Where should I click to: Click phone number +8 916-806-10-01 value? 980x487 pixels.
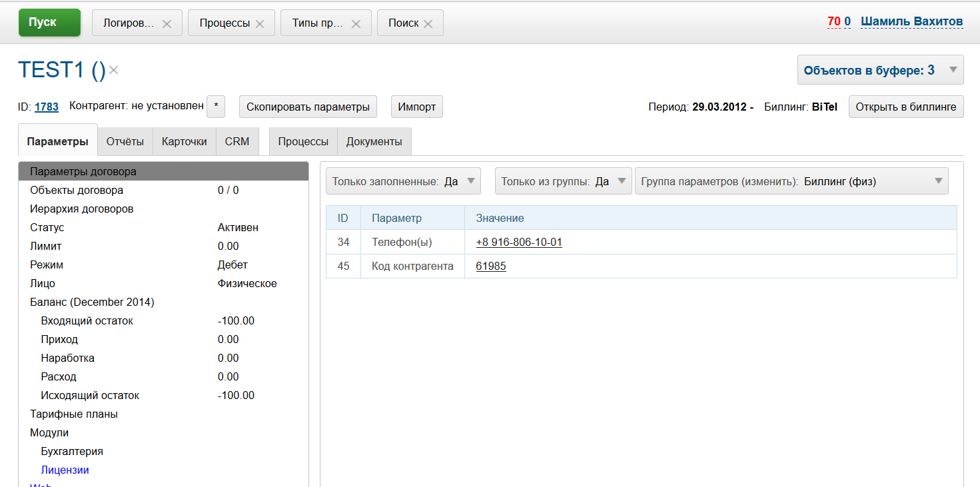pyautogui.click(x=519, y=242)
